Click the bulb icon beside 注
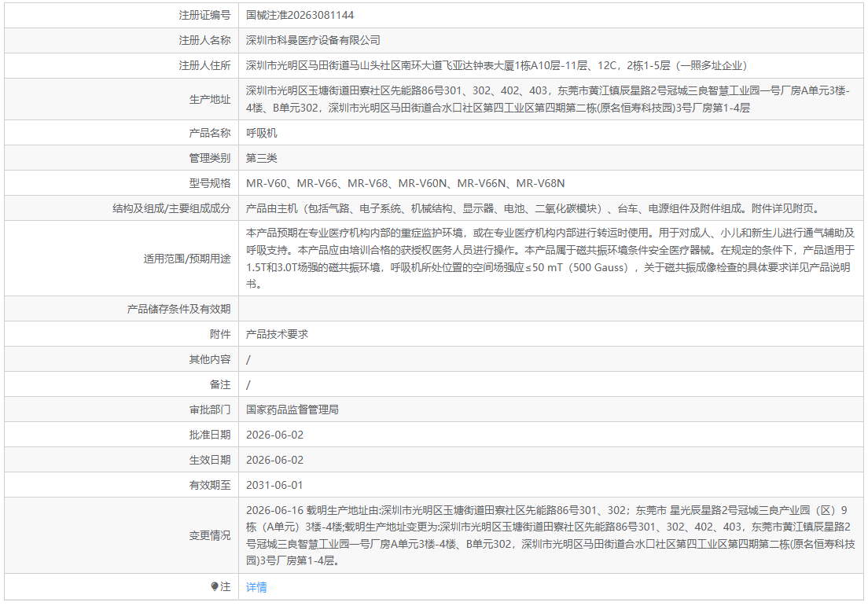 pos(215,586)
